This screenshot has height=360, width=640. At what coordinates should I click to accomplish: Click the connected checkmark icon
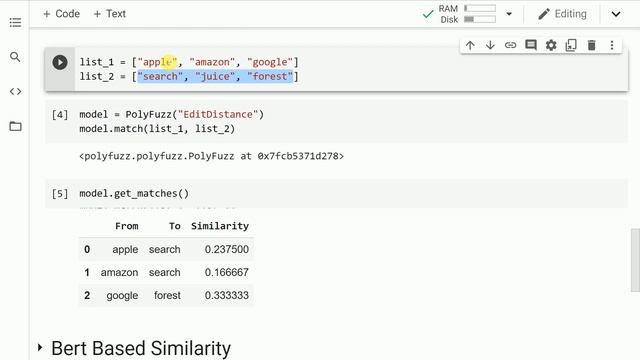click(x=428, y=14)
